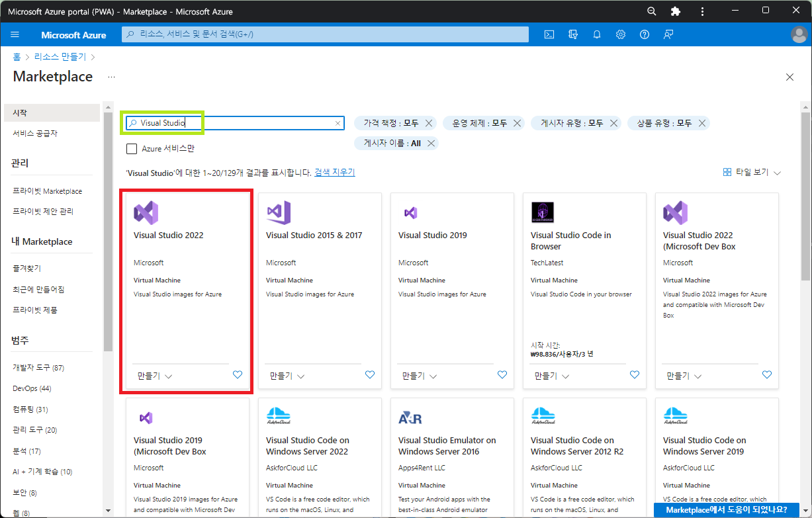812x518 pixels.
Task: Remove the 게시자 이름 filter
Action: click(x=431, y=143)
